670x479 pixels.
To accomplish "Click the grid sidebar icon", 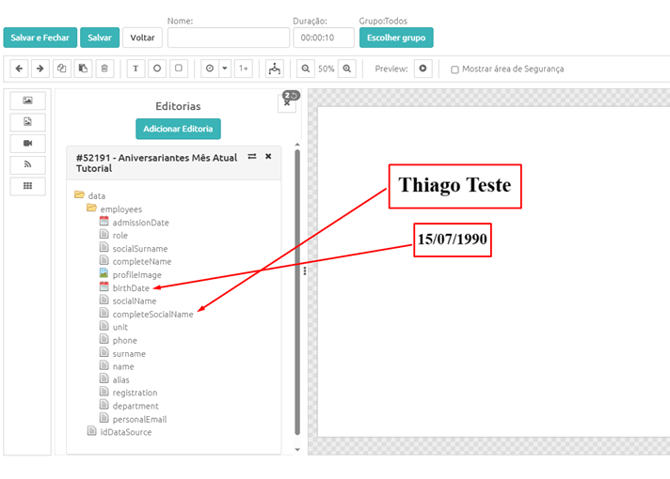I will 28,186.
